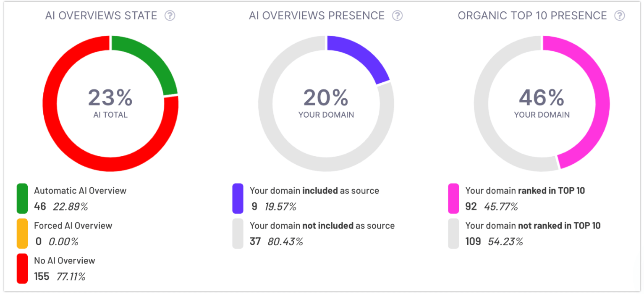Click help icon beside AI Overviews Presence
The image size is (644, 294).
[397, 16]
